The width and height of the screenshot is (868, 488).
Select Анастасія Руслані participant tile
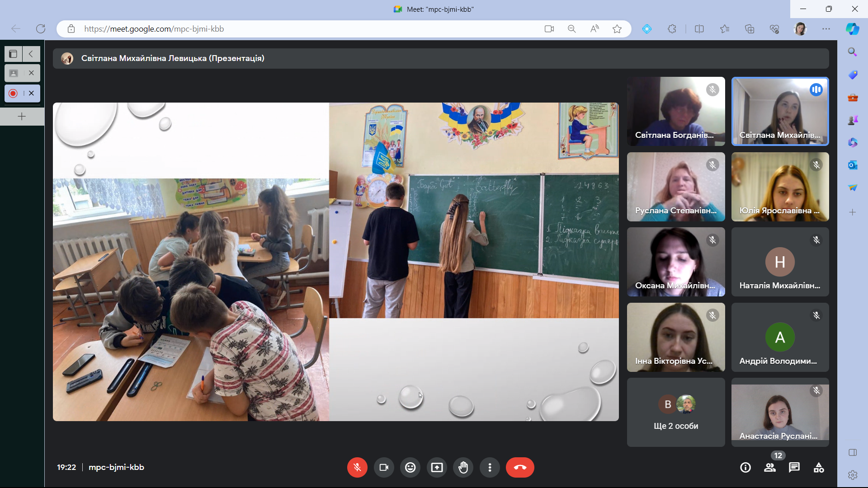pyautogui.click(x=780, y=413)
